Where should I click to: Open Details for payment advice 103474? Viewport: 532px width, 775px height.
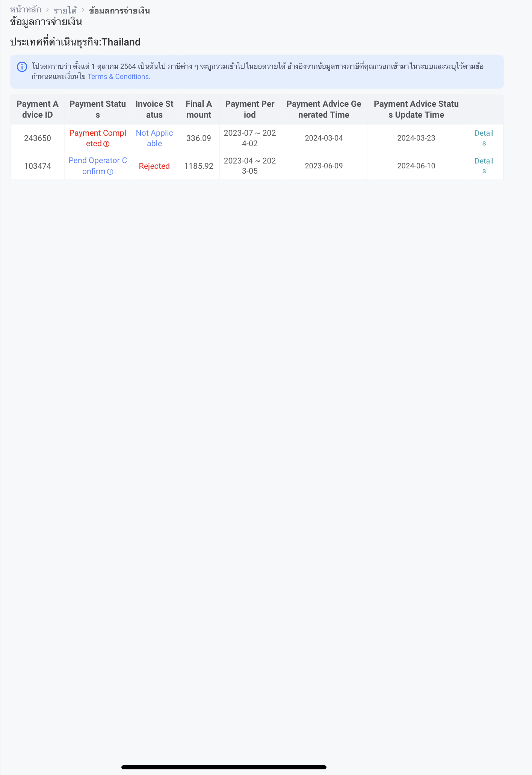pos(484,166)
